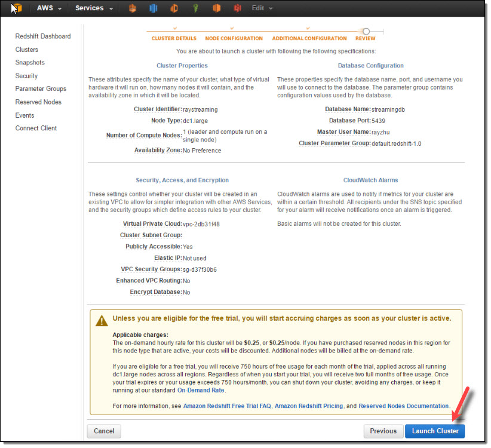
Task: Click the Cancel button
Action: click(x=104, y=431)
